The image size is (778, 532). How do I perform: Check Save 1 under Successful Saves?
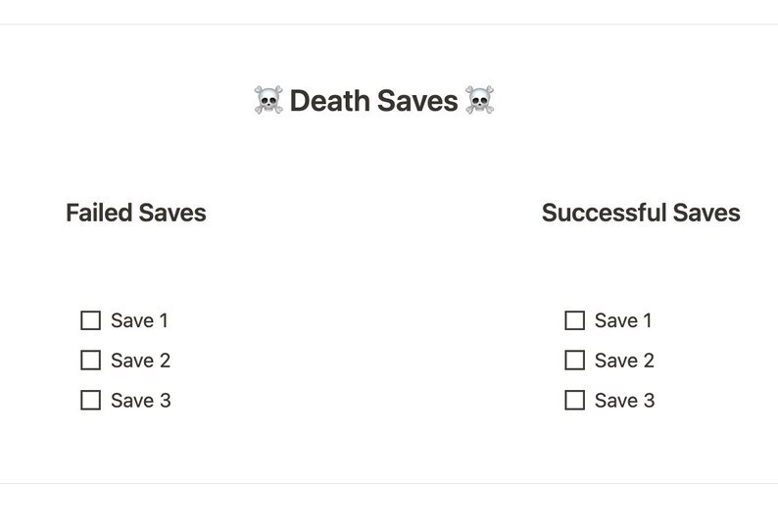coord(574,320)
